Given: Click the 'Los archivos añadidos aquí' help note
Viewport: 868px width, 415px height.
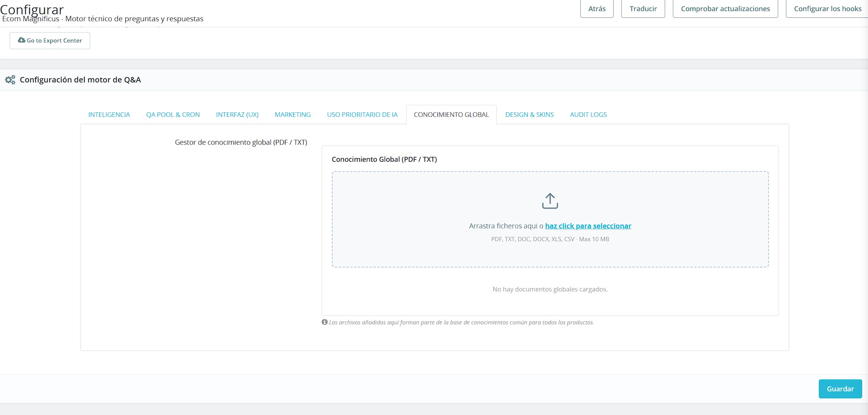Looking at the screenshot, I should click(461, 322).
